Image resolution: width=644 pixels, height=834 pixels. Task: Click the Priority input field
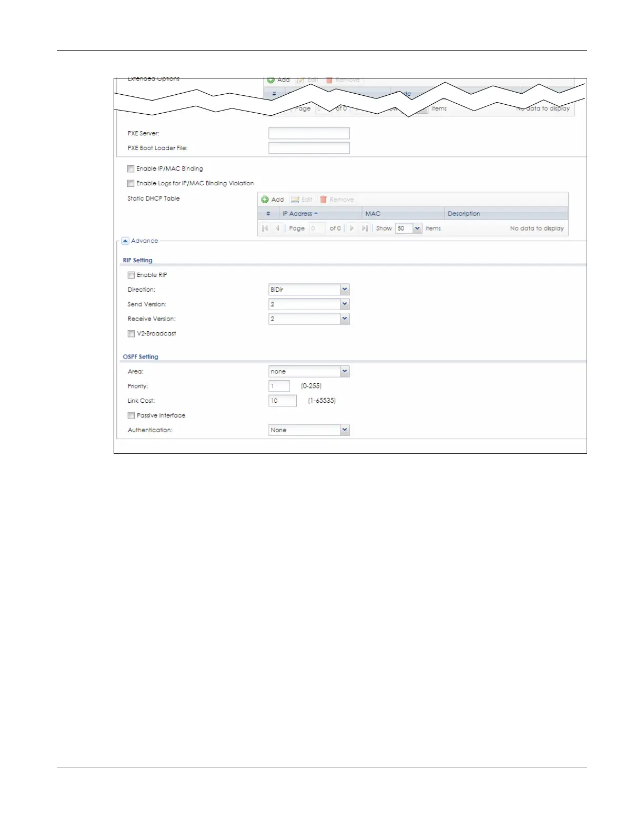tap(279, 386)
